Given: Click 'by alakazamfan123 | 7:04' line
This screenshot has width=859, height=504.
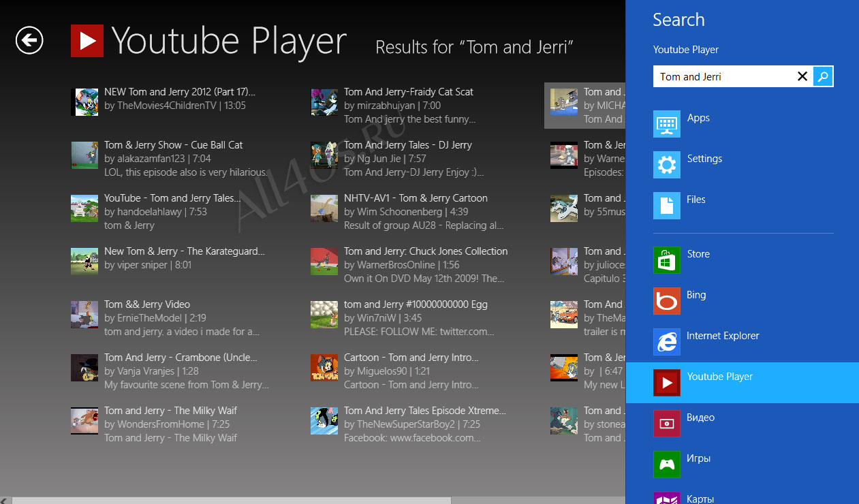Looking at the screenshot, I should click(x=157, y=159).
